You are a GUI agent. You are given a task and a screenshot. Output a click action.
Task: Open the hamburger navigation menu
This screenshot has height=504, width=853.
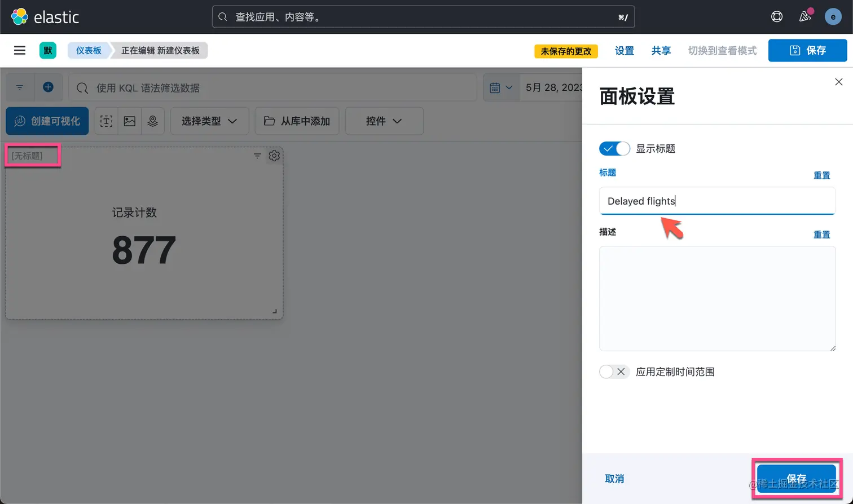click(x=20, y=51)
